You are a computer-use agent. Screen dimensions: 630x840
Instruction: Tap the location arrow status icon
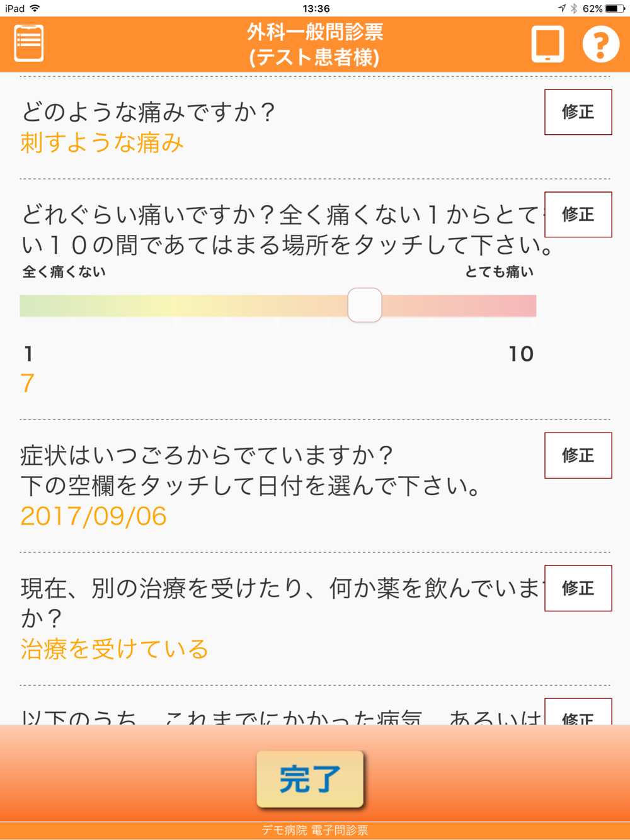pos(562,8)
